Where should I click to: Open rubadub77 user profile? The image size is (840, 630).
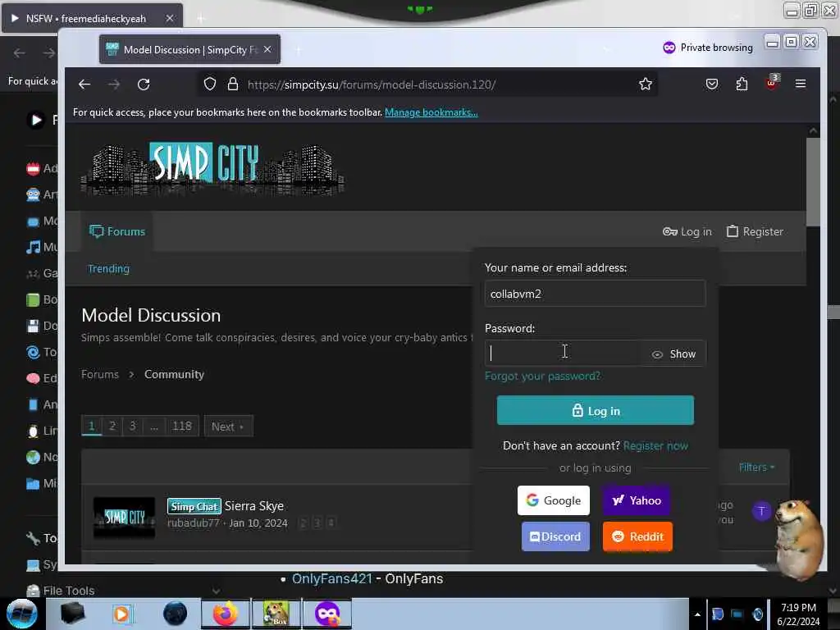(x=194, y=523)
